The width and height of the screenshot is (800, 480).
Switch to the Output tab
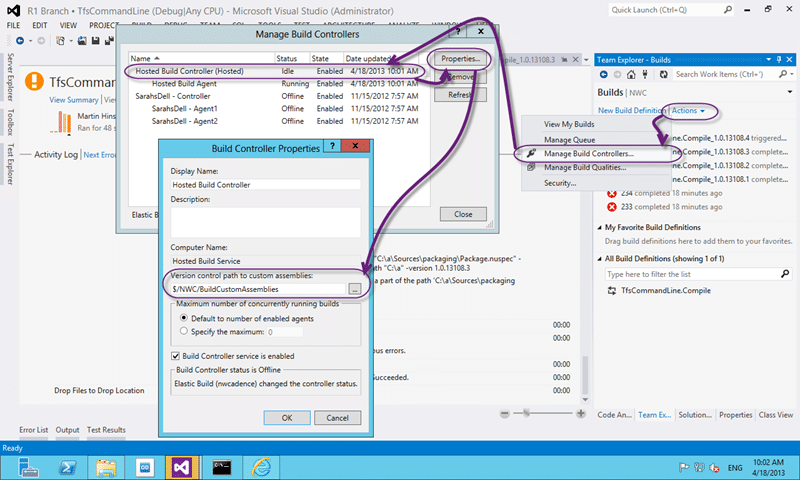tap(67, 430)
